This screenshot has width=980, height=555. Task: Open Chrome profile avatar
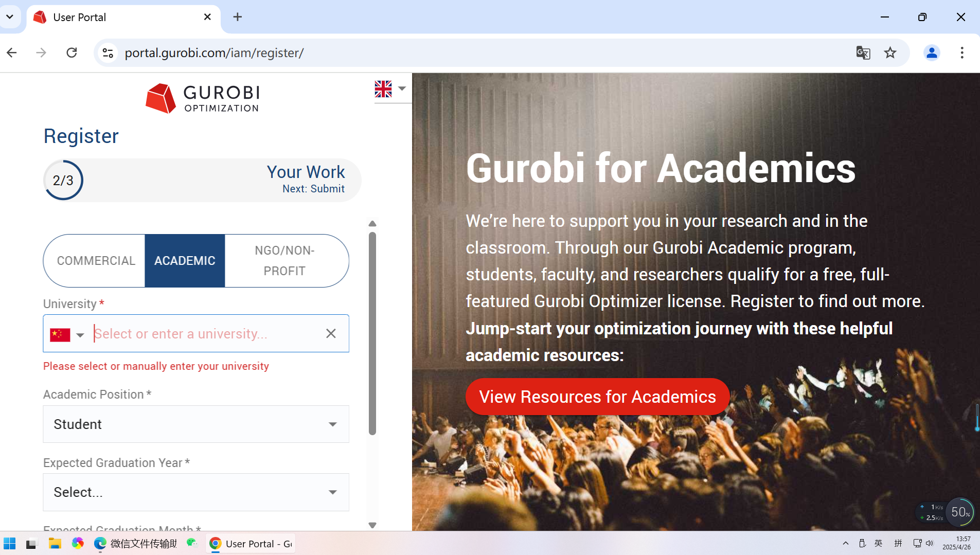pyautogui.click(x=932, y=52)
